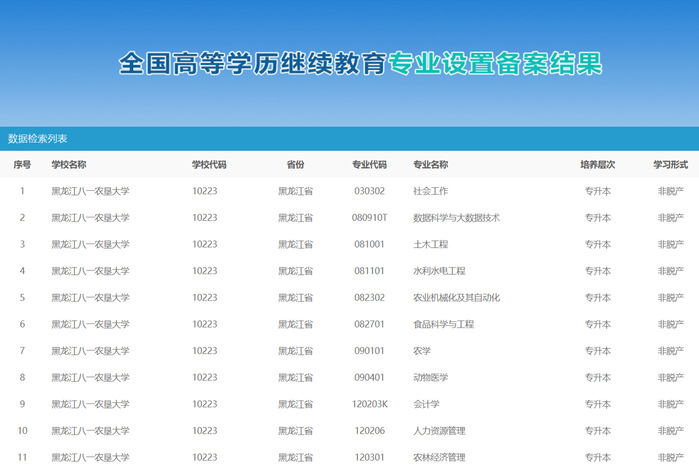699x473 pixels.
Task: Select the 学习形式 column header
Action: (x=670, y=164)
